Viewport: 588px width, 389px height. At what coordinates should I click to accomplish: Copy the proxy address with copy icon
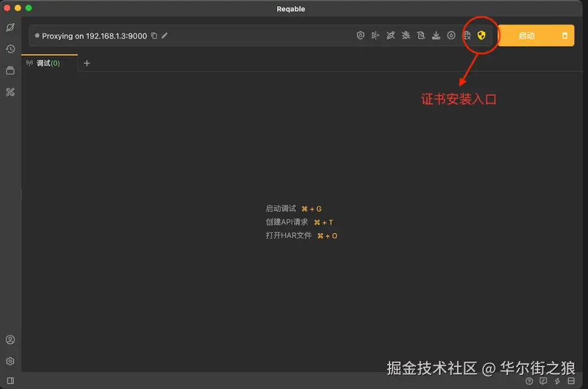point(154,35)
